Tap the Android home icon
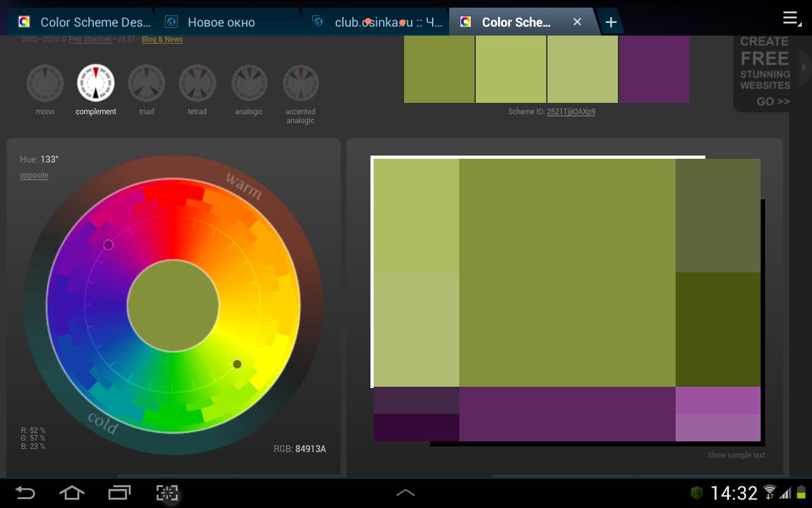 click(x=72, y=493)
